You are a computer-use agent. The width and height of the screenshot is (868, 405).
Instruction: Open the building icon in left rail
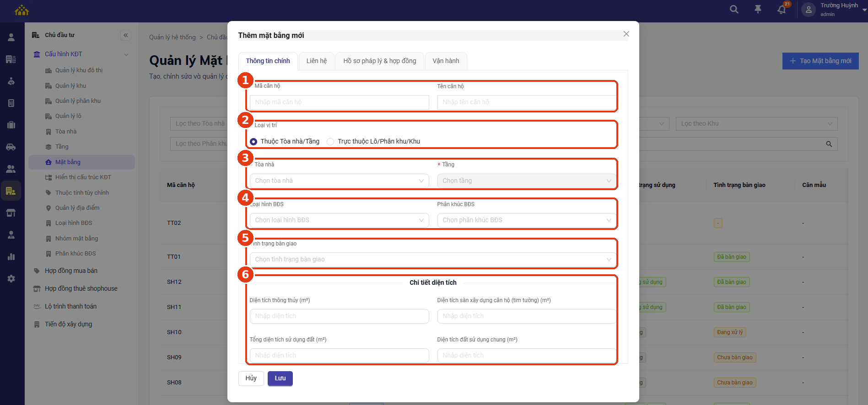pos(11,59)
